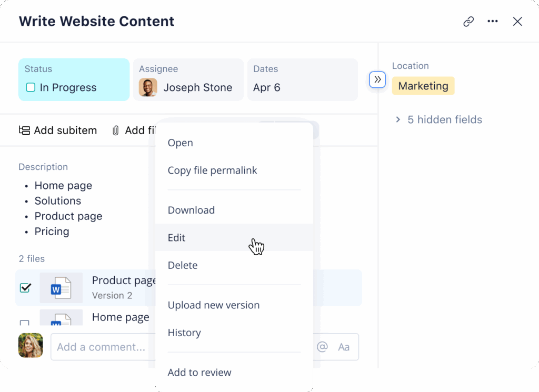539x392 pixels.
Task: Expand the 5 hidden fields section
Action: [398, 120]
